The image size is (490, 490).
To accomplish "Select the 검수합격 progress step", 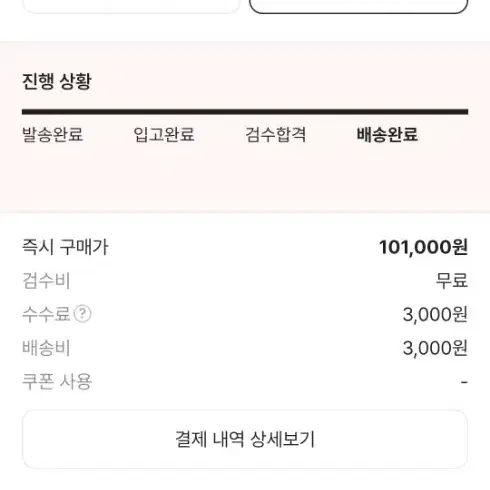I will click(276, 135).
